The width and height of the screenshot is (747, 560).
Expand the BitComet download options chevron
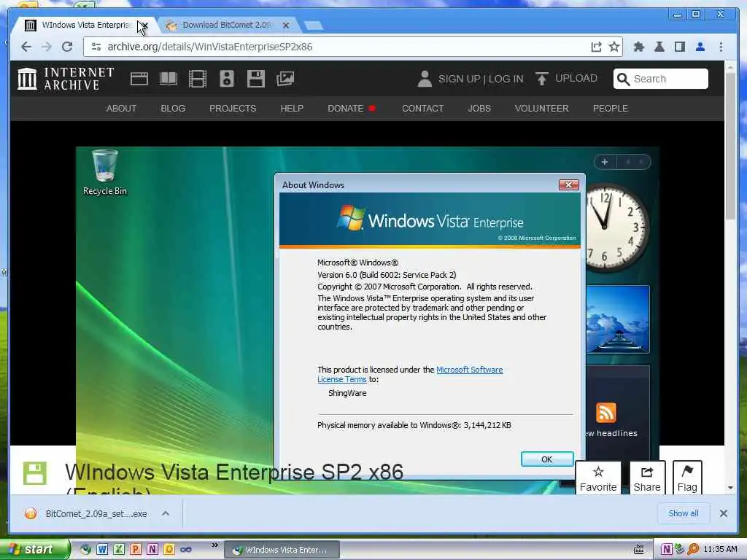point(166,514)
